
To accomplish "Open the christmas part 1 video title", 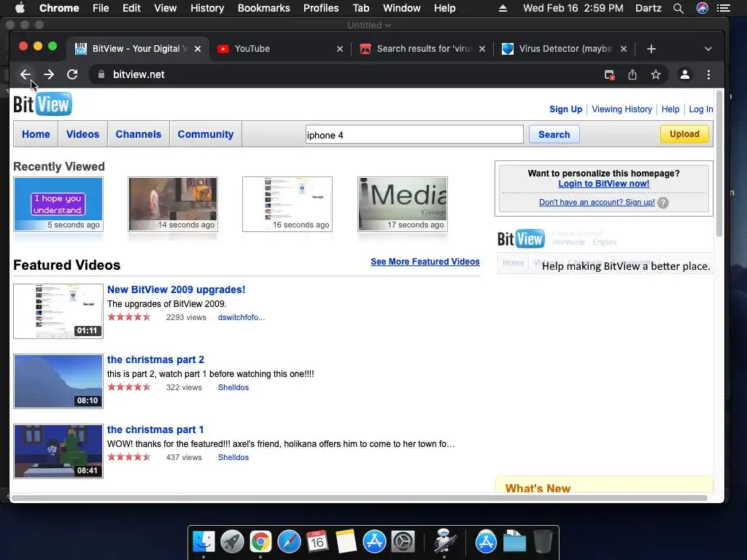I will tap(155, 429).
